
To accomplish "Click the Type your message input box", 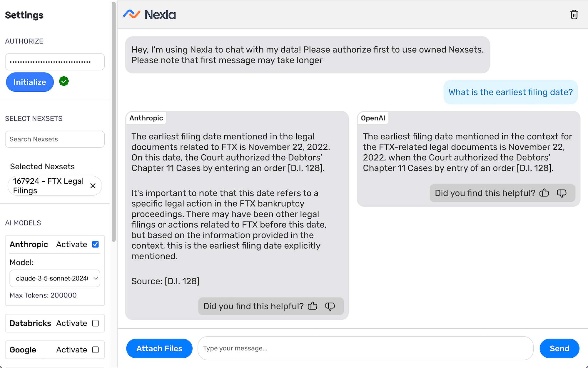I will click(365, 348).
